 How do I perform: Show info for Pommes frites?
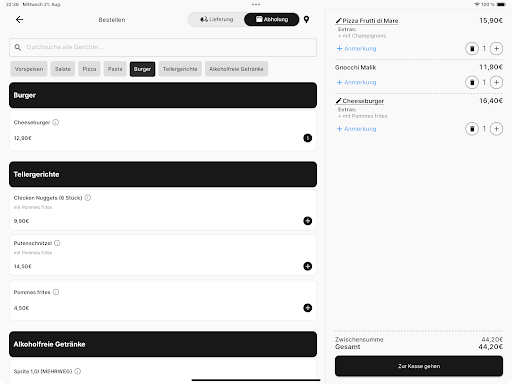tap(56, 292)
